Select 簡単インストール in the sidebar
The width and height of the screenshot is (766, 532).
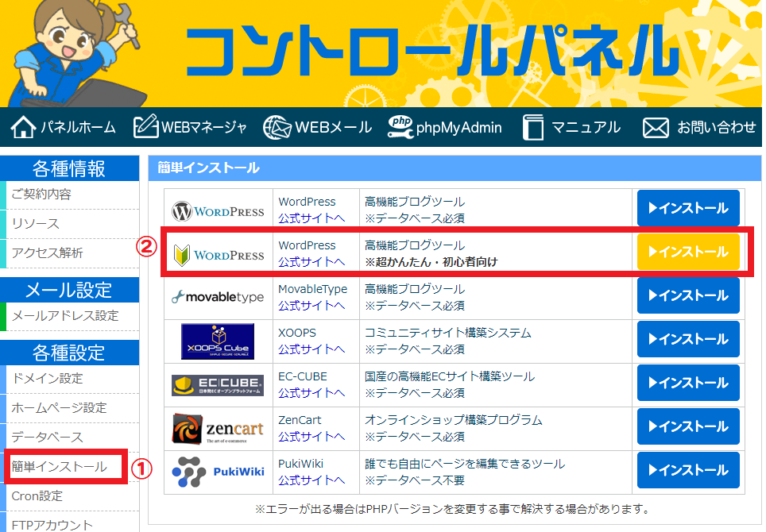click(60, 467)
